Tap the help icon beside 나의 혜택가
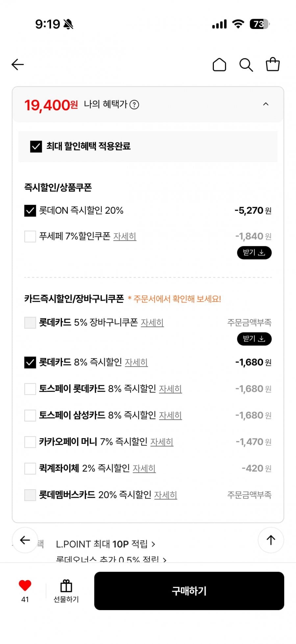The height and width of the screenshot is (644, 296). (134, 105)
